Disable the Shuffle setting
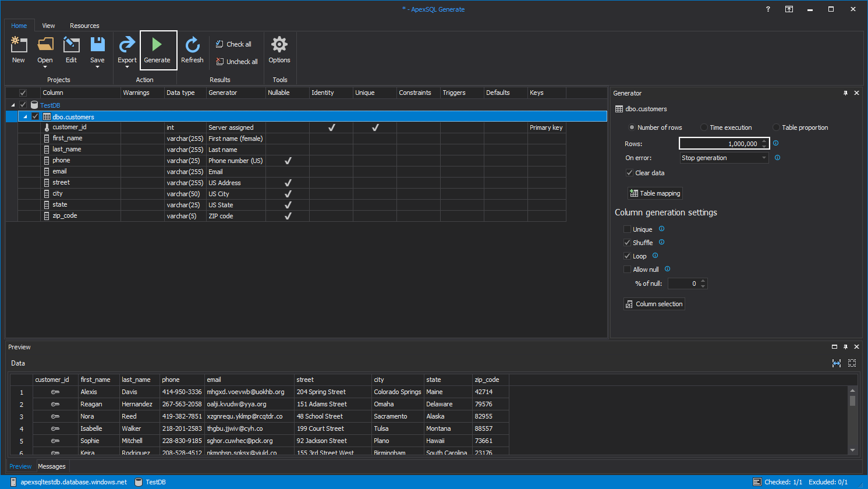Screen dimensions: 868x489 coord(628,242)
